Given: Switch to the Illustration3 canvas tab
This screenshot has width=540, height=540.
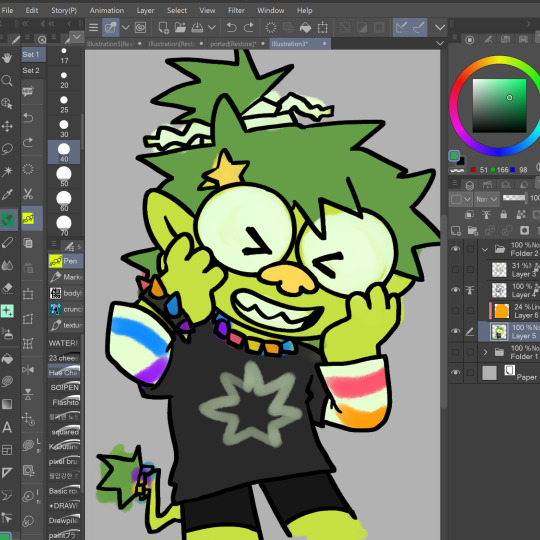Looking at the screenshot, I should (x=300, y=44).
